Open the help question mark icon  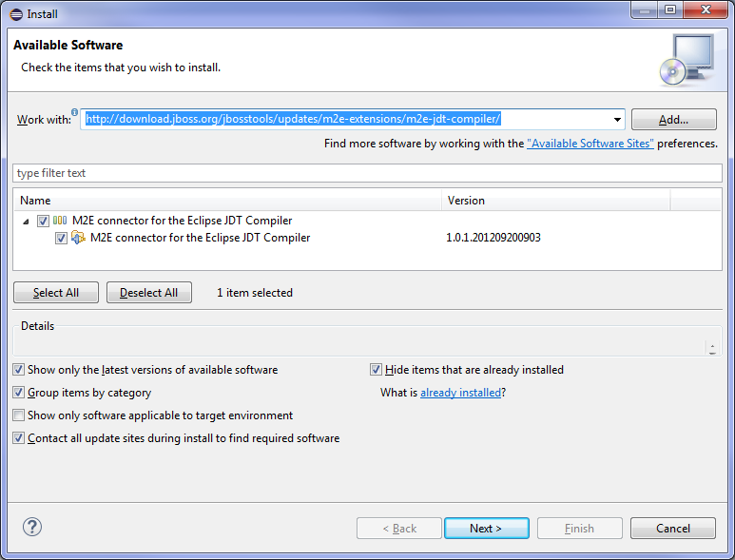pos(32,527)
